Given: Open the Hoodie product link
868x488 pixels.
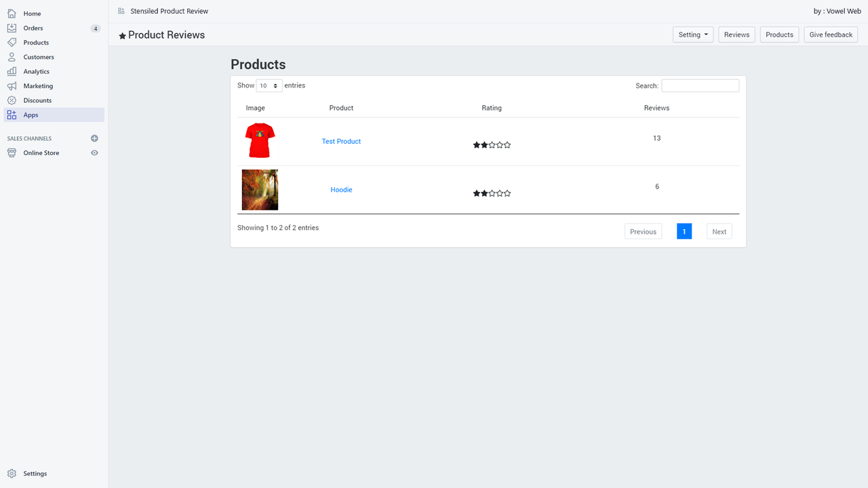Looking at the screenshot, I should tap(341, 190).
